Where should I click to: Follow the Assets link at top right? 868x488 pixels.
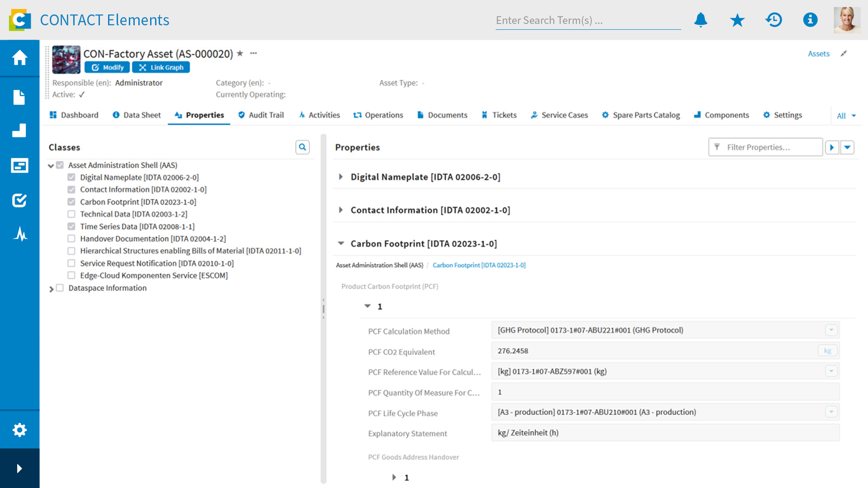click(x=818, y=54)
